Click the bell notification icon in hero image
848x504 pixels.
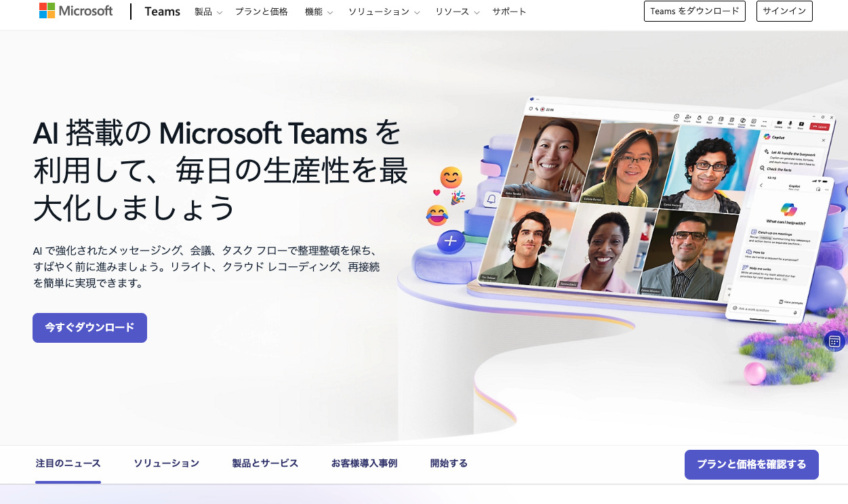(491, 199)
